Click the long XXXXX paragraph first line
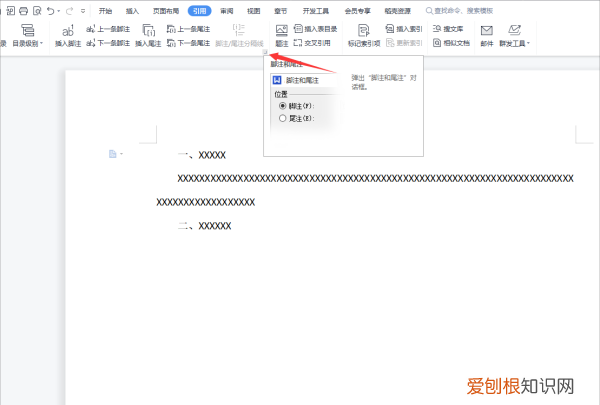 coord(375,178)
